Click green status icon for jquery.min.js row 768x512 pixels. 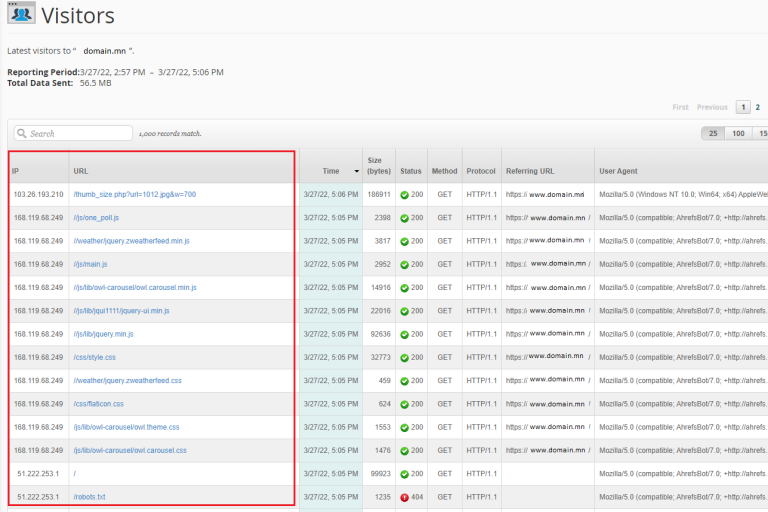tap(404, 335)
